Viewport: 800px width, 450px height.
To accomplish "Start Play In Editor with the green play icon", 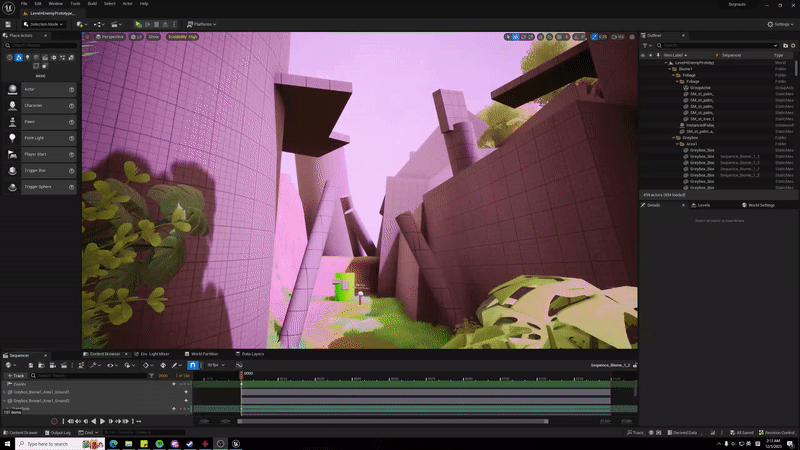I will (138, 24).
